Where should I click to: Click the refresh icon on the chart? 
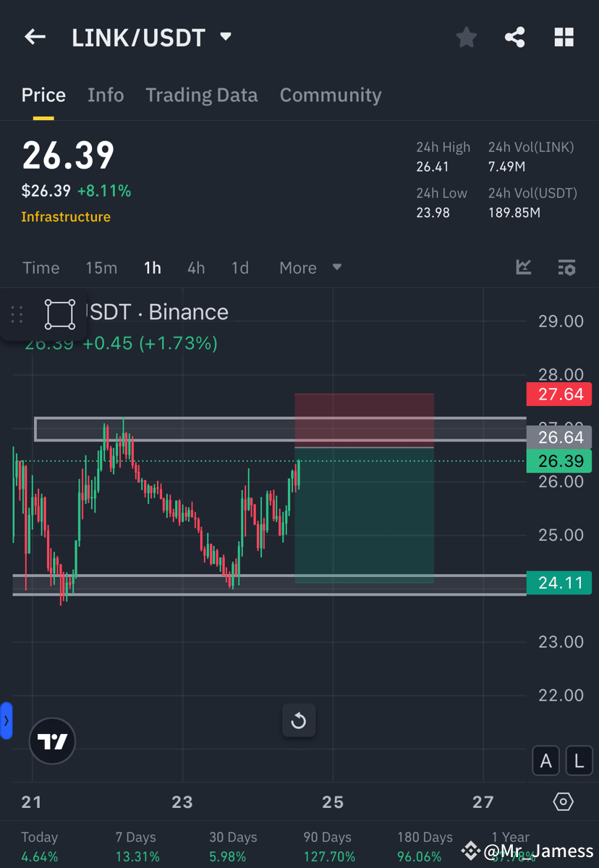point(299,720)
